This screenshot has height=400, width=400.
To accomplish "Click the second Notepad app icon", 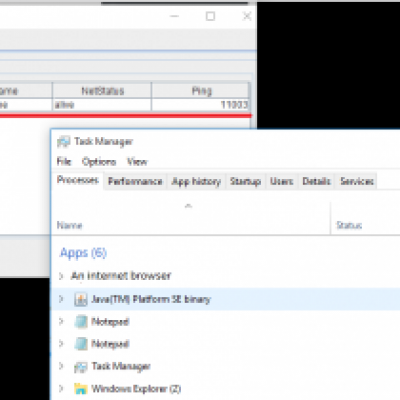I will pos(81,344).
